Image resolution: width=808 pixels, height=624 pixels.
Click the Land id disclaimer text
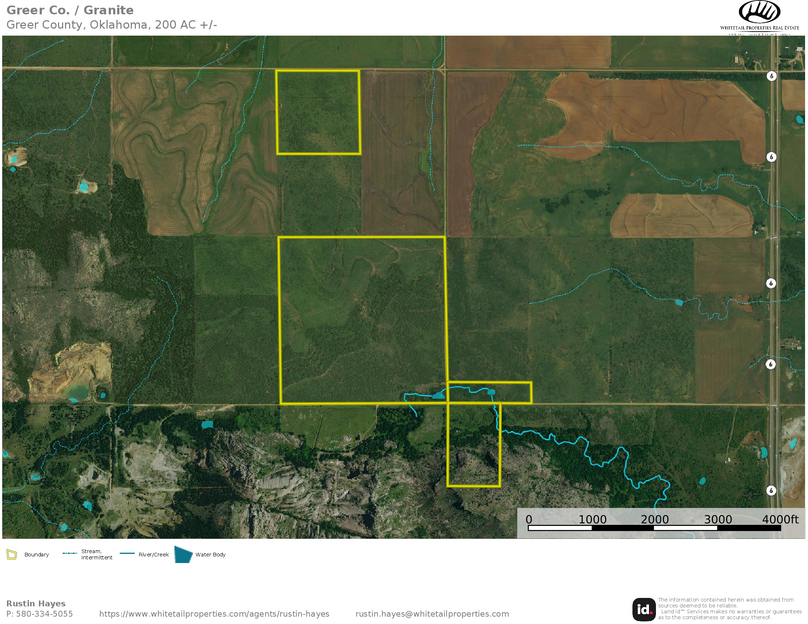point(730,609)
